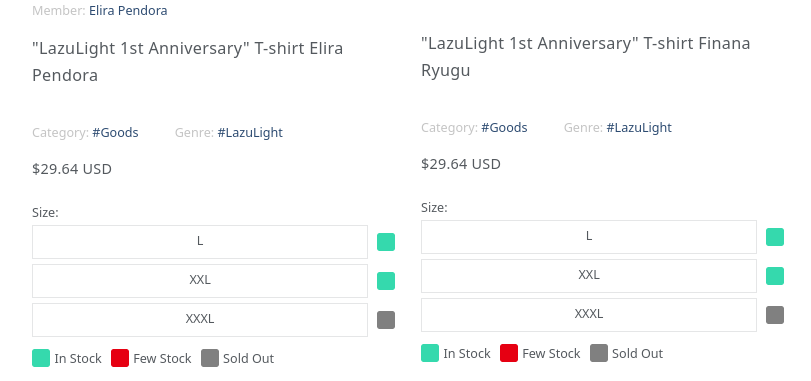Pick XXL size for Finana Ryugu T-shirt

tap(589, 276)
